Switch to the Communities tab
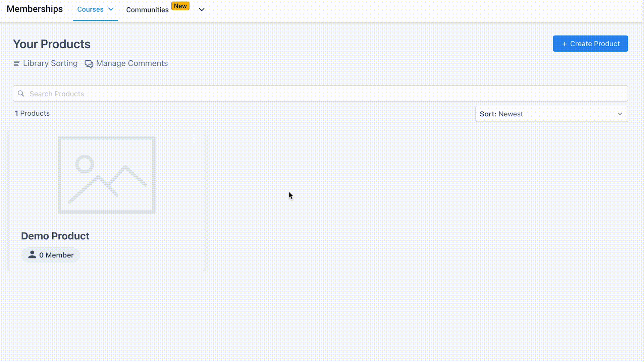 click(x=147, y=10)
